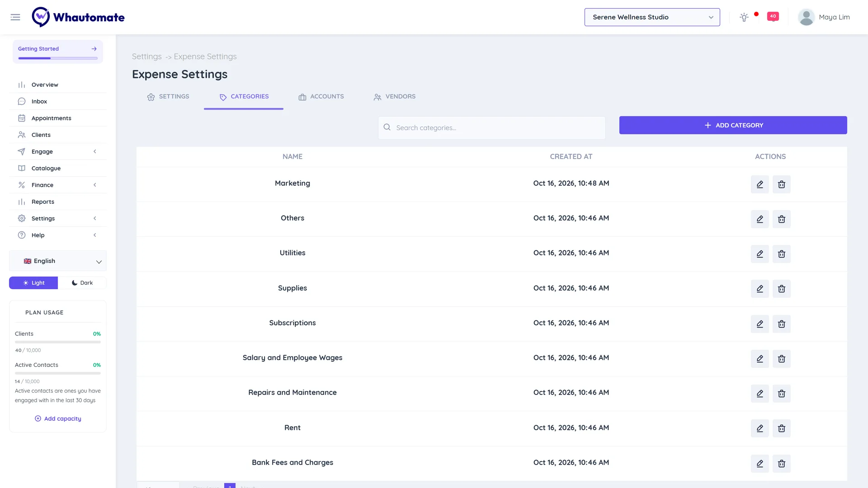This screenshot has width=868, height=488.
Task: Go to Overview in sidebar
Action: click(x=58, y=84)
